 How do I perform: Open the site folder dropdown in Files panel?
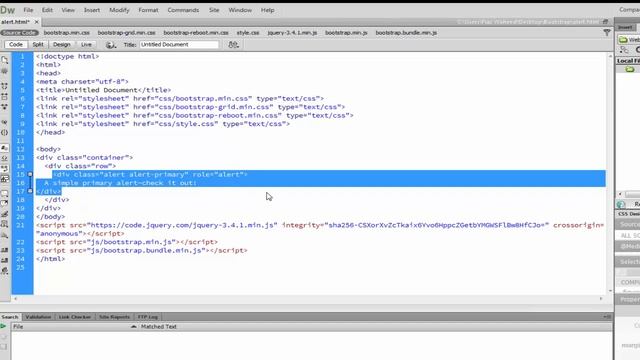click(629, 40)
